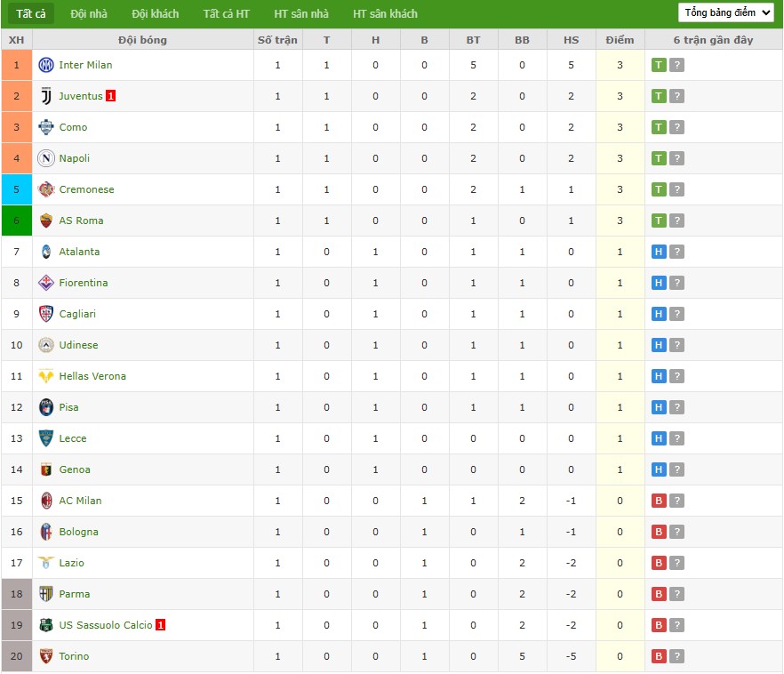784x674 pixels.
Task: Open the Tổng bảng điểm dropdown
Action: [725, 13]
